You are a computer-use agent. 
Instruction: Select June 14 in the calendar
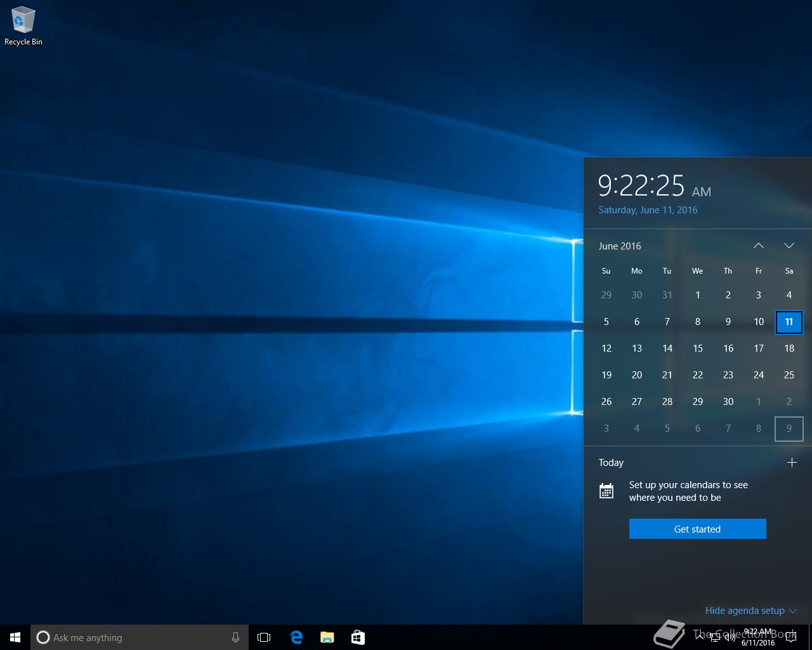coord(667,348)
